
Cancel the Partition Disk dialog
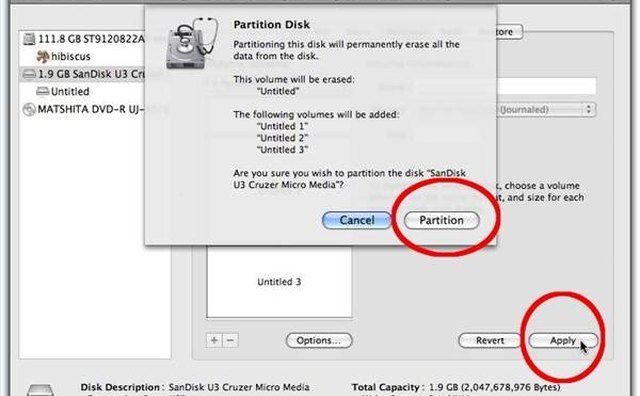[x=357, y=220]
